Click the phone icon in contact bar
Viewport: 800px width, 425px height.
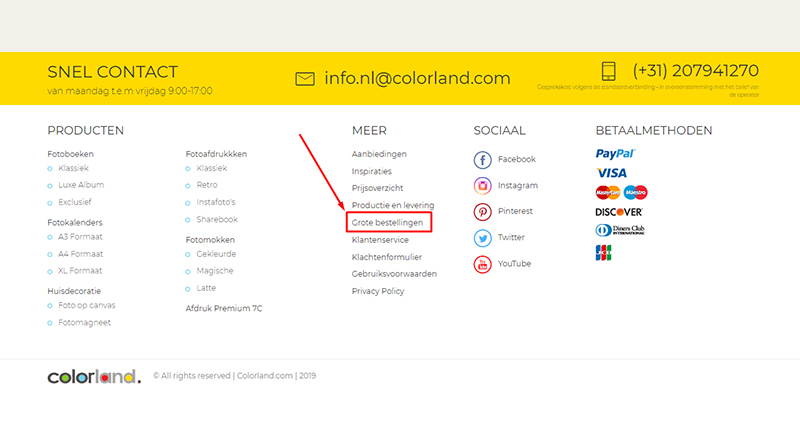coord(609,72)
